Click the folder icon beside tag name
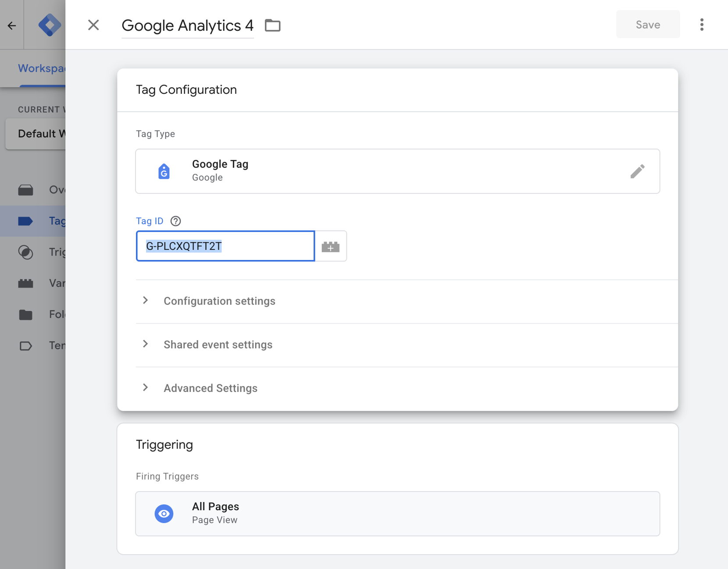Image resolution: width=728 pixels, height=569 pixels. [272, 25]
